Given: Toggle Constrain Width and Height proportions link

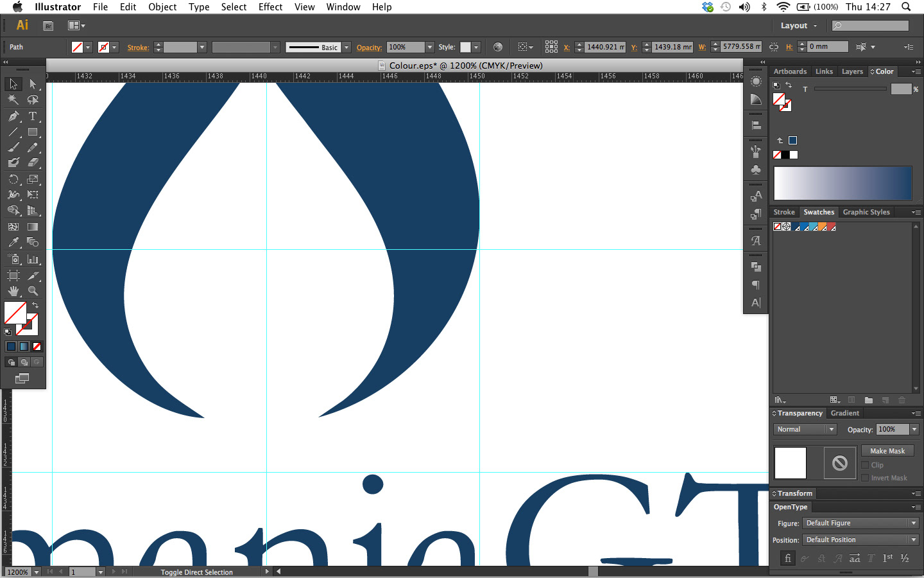Looking at the screenshot, I should 773,47.
